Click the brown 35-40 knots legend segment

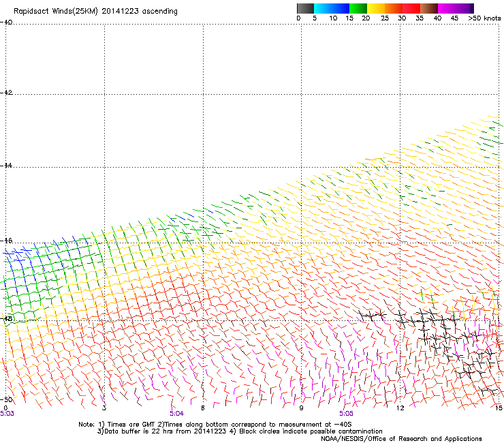[x=429, y=8]
